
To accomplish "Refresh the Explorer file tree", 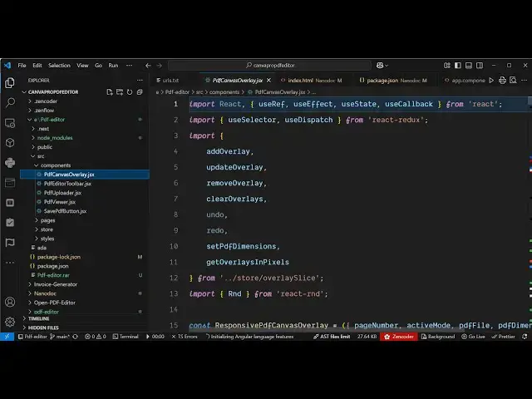I will coord(130,92).
